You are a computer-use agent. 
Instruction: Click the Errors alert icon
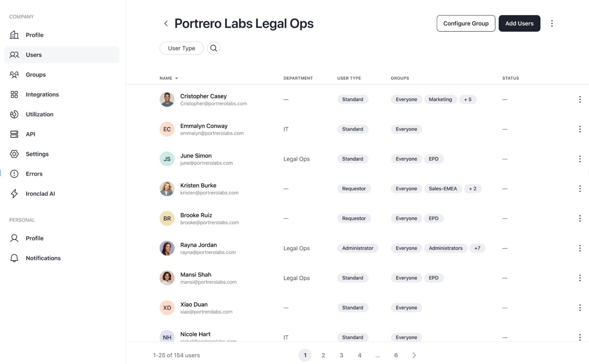pyautogui.click(x=14, y=174)
